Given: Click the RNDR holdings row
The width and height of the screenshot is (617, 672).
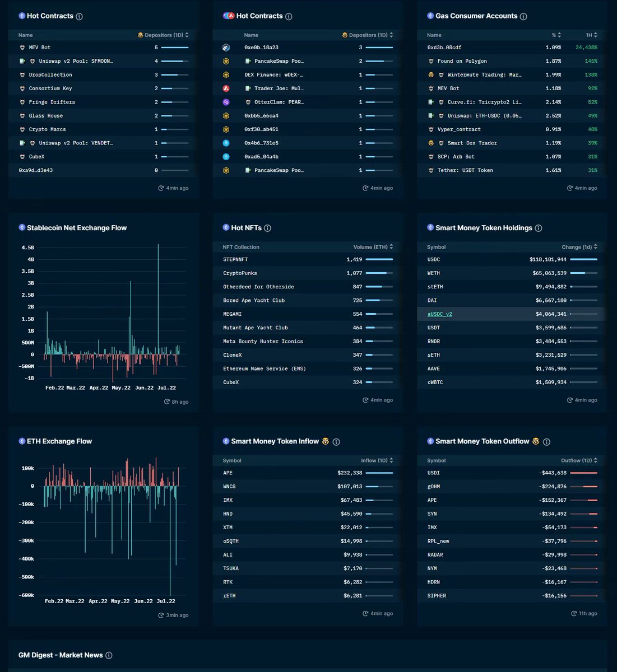Looking at the screenshot, I should pyautogui.click(x=512, y=341).
